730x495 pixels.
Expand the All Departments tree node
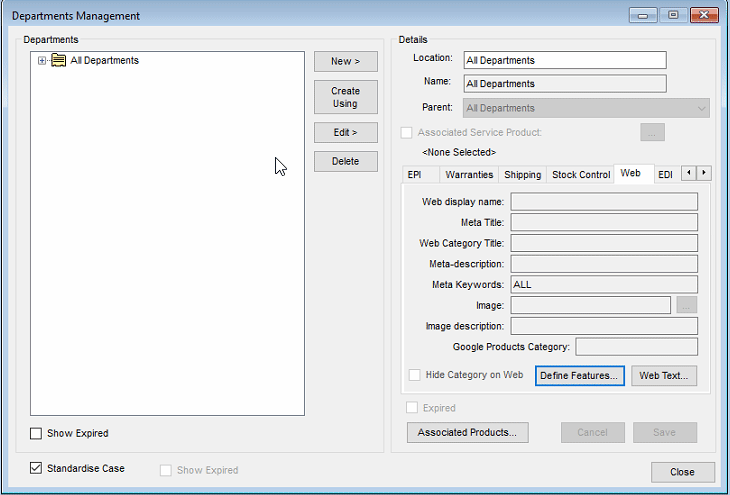[x=42, y=61]
